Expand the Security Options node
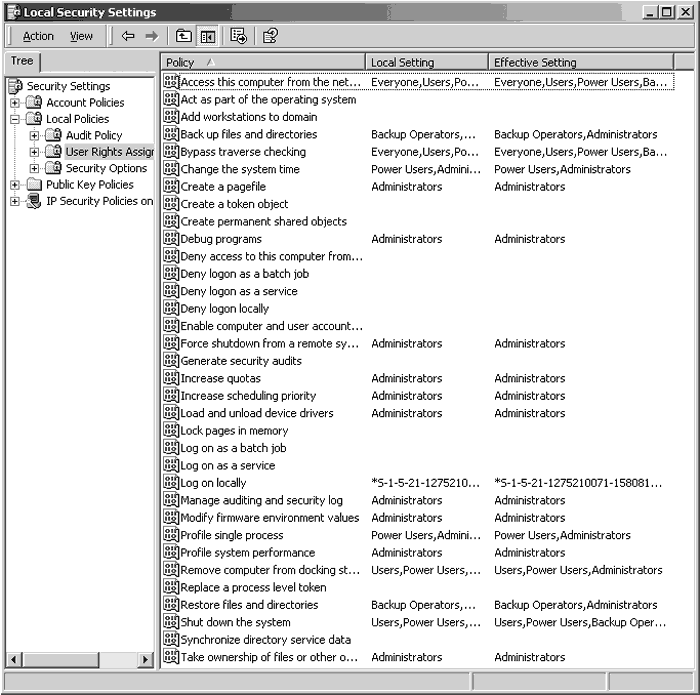700x695 pixels. pyautogui.click(x=34, y=168)
